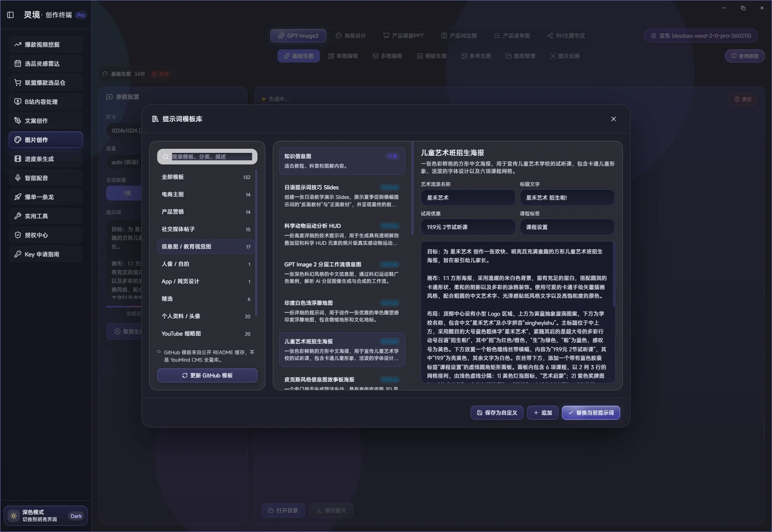Open the 豆包 model selector
This screenshot has height=532, width=772.
(x=701, y=36)
